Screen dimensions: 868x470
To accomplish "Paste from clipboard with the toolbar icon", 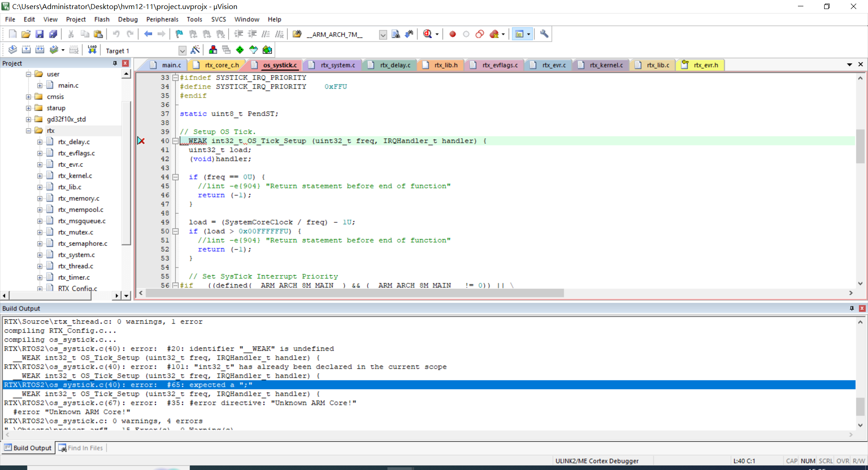I will (x=98, y=34).
